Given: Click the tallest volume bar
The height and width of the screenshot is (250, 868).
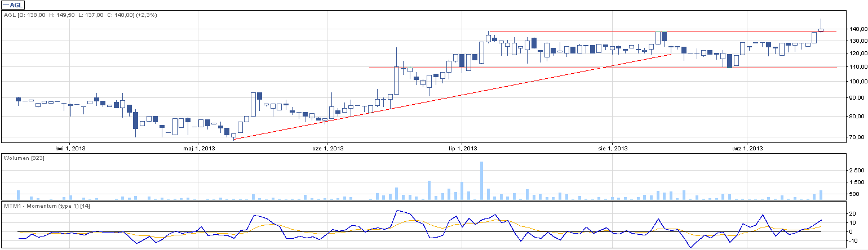Looking at the screenshot, I should [481, 180].
